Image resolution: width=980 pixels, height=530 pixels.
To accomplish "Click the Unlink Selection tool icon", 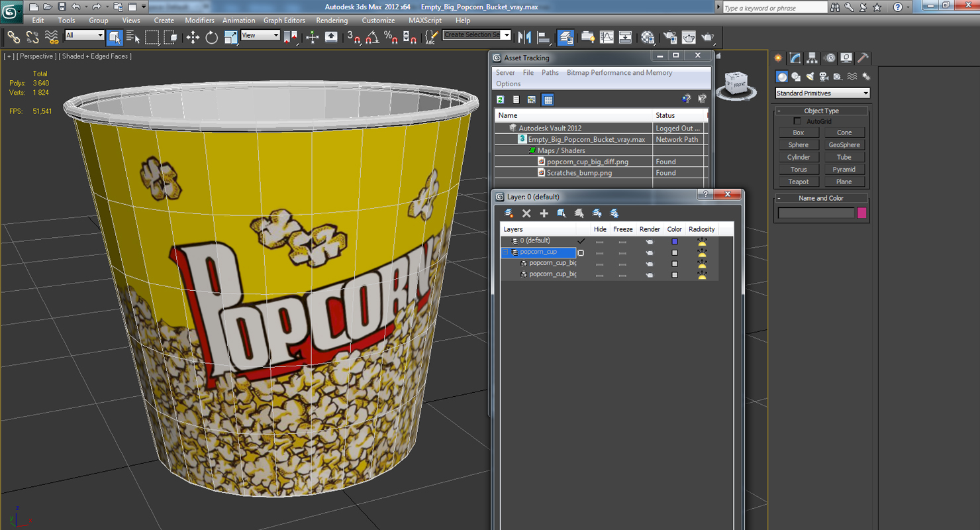I will coord(32,37).
